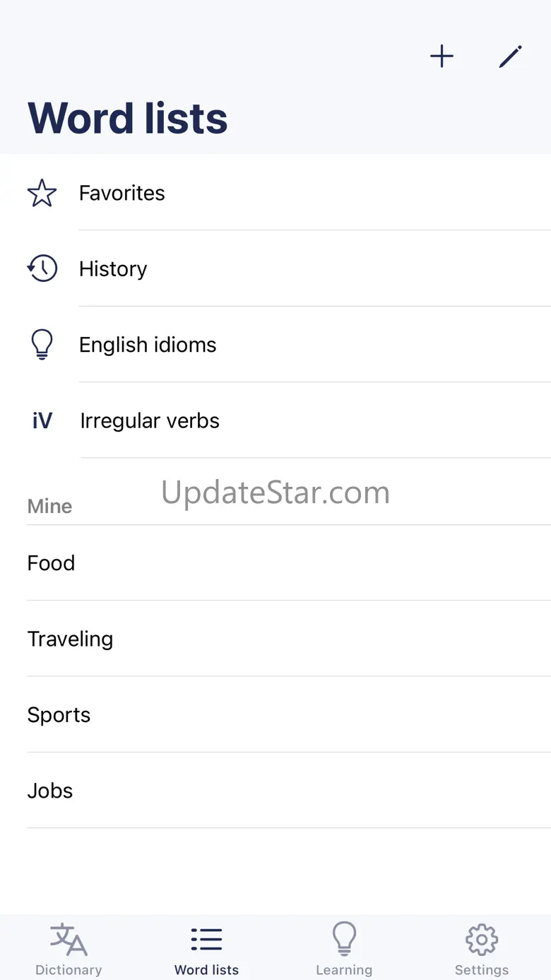Open the Irregular verbs list
551x980 pixels.
click(x=150, y=421)
